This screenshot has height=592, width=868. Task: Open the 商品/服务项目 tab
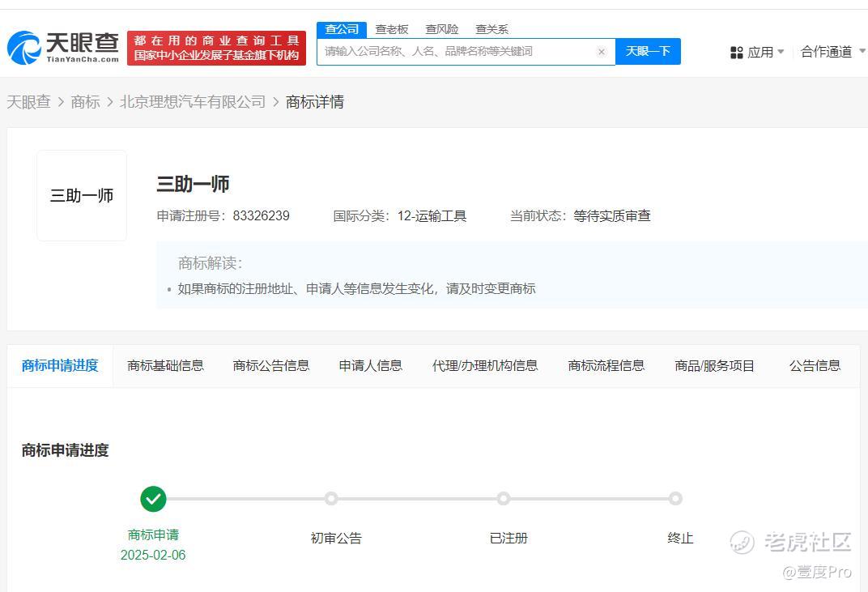[714, 365]
